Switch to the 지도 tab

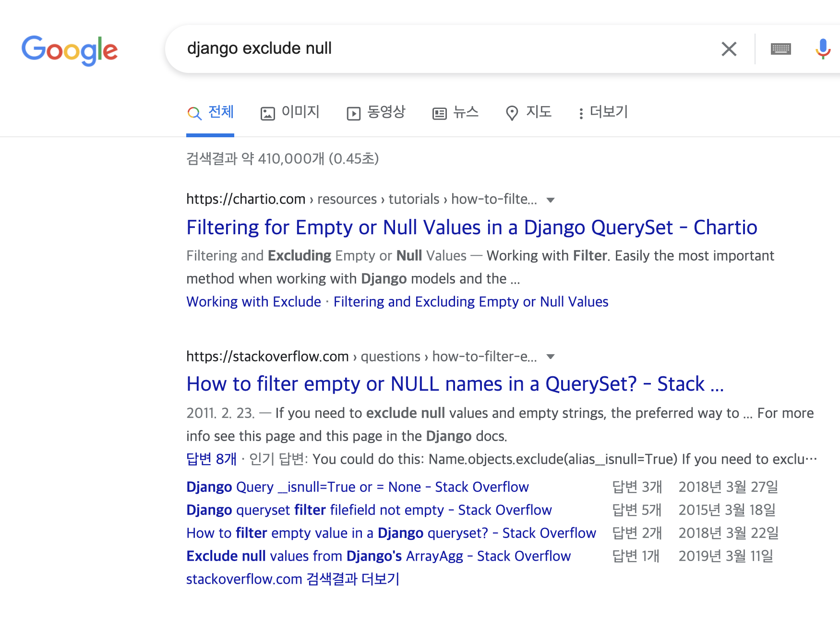coord(528,112)
